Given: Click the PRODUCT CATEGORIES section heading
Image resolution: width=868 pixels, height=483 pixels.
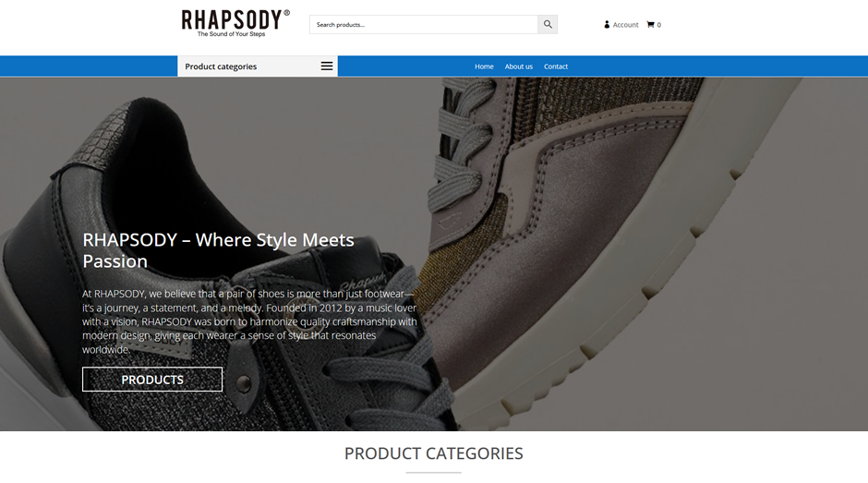Looking at the screenshot, I should (x=433, y=453).
